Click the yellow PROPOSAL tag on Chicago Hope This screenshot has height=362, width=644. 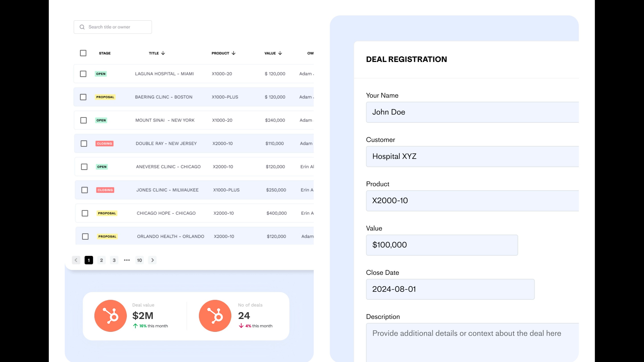107,213
